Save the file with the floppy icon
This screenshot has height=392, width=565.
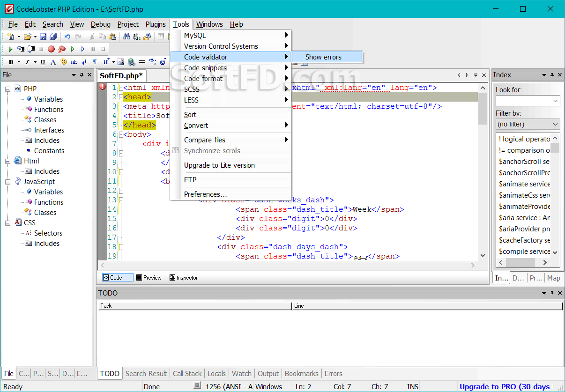43,37
